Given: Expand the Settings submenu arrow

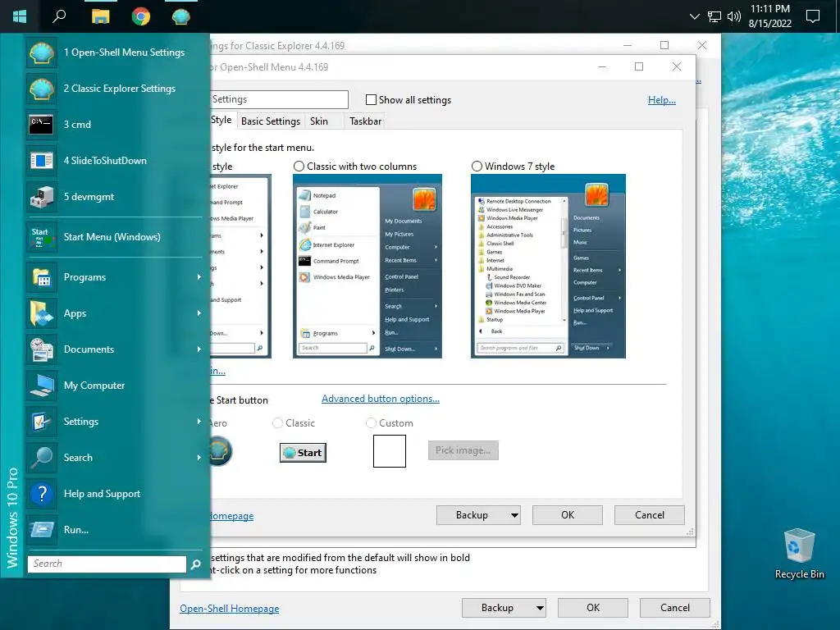Looking at the screenshot, I should point(199,422).
